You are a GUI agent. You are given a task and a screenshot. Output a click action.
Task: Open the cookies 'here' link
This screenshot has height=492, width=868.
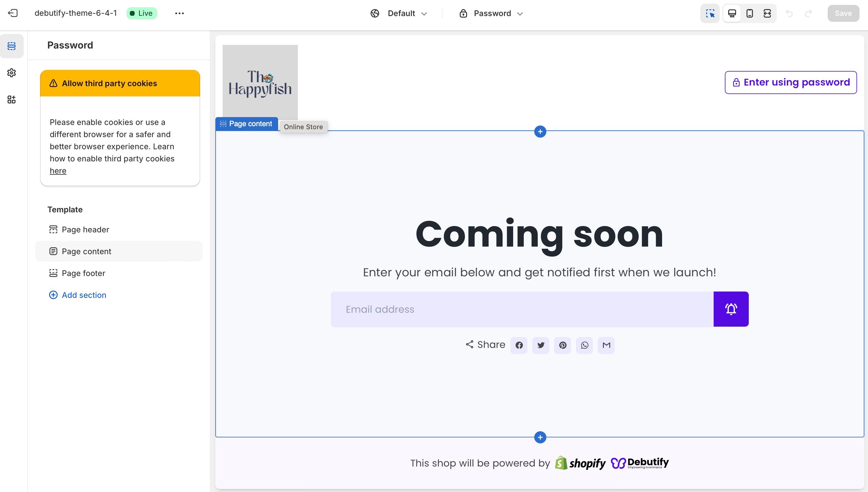click(58, 171)
